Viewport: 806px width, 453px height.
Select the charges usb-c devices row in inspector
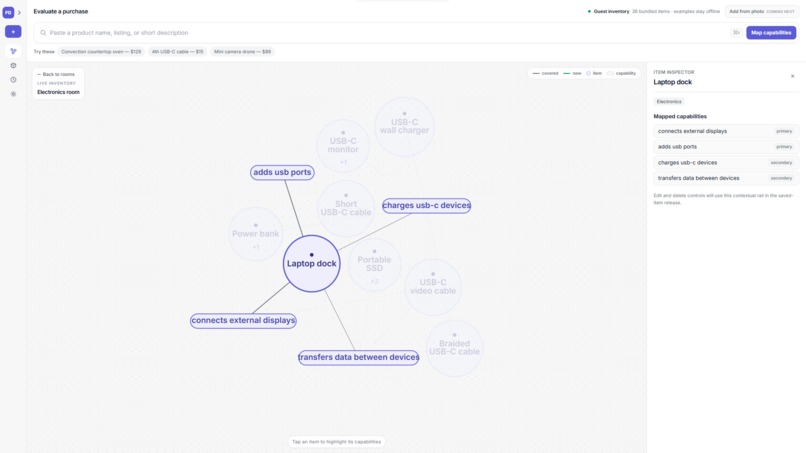pos(726,162)
